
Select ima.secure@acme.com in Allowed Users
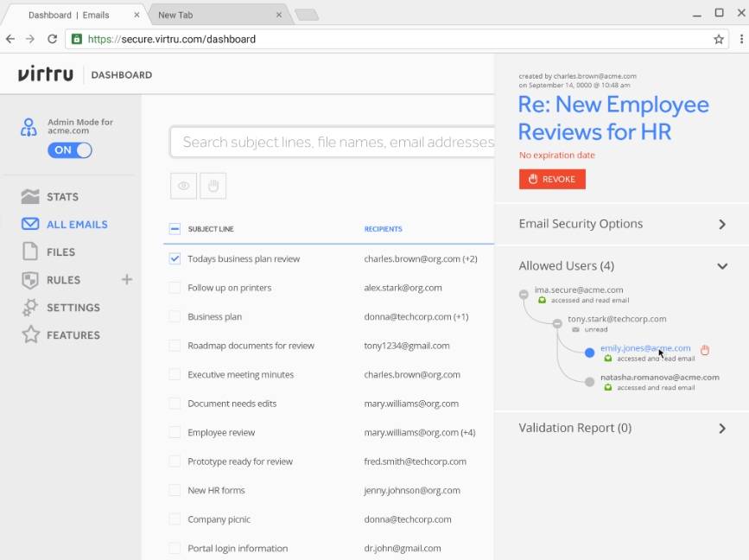tap(579, 290)
